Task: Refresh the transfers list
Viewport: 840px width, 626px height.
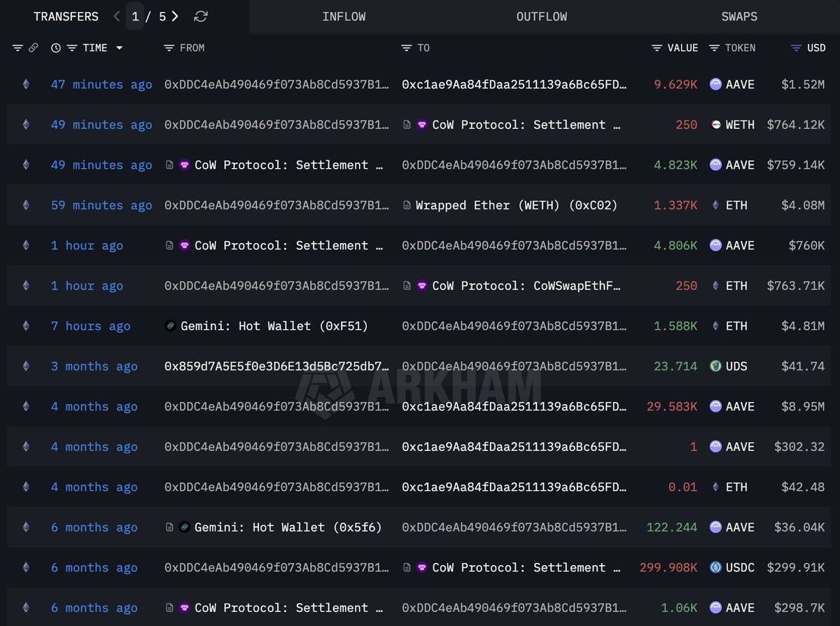Action: click(201, 16)
